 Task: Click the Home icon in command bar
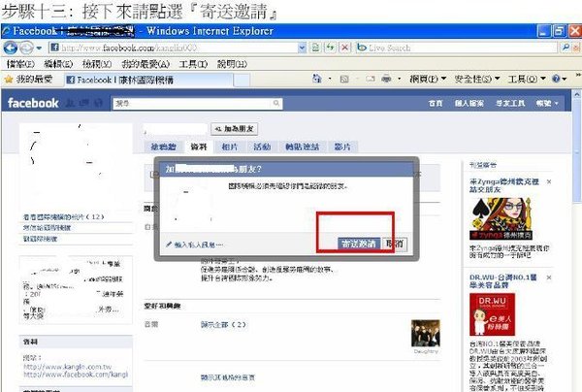coord(316,79)
